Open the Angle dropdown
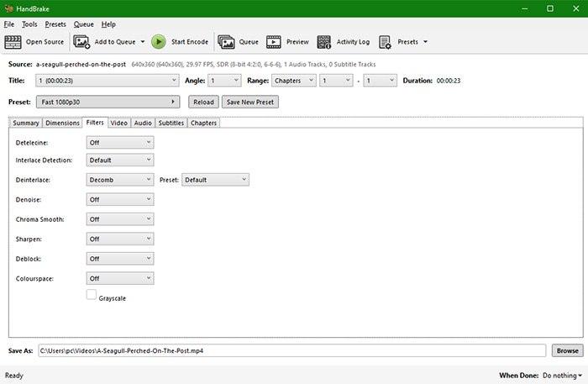 pos(224,81)
